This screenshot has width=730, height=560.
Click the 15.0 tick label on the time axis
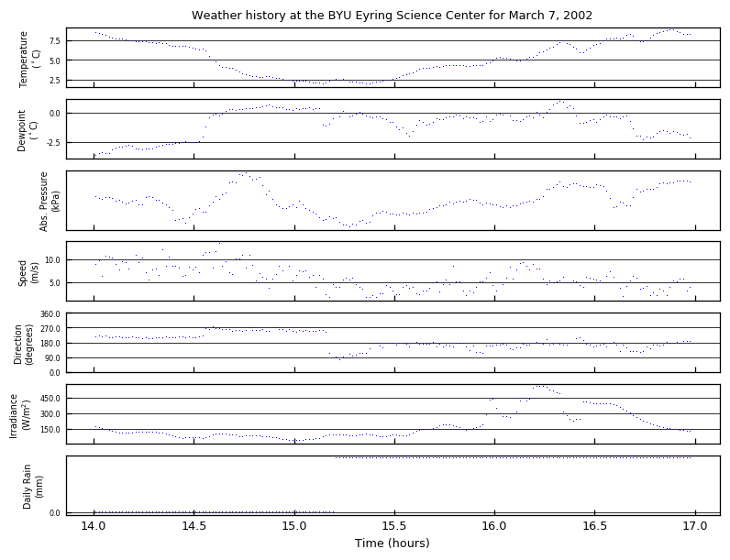tap(294, 526)
